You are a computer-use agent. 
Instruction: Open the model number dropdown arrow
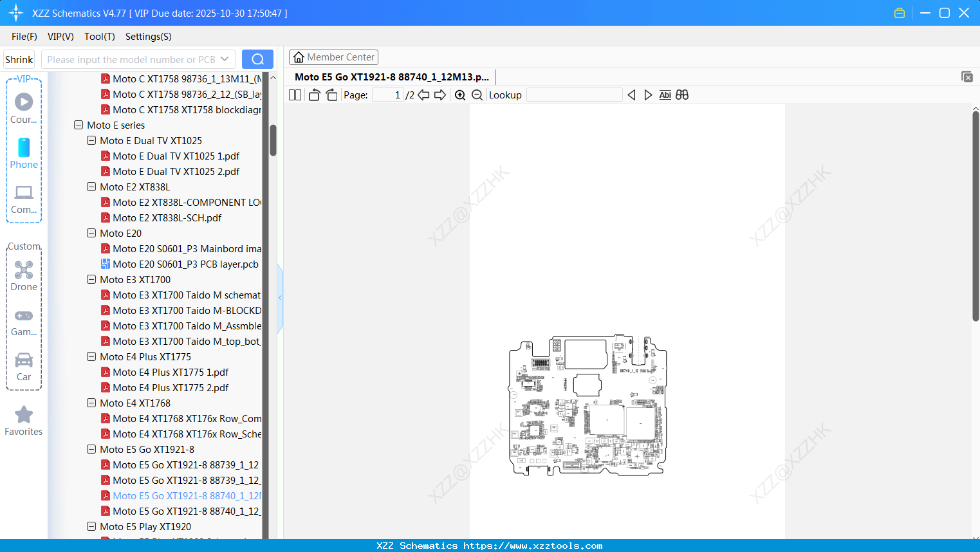(225, 59)
